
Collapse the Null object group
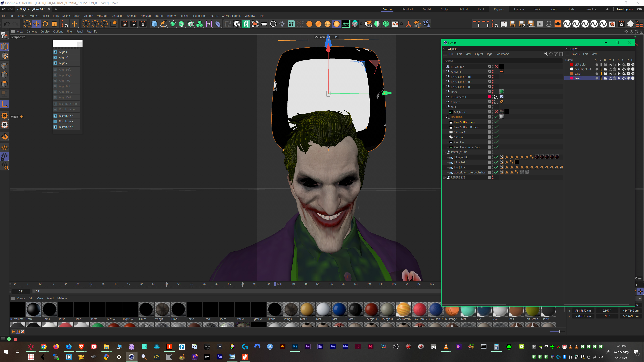click(x=444, y=107)
